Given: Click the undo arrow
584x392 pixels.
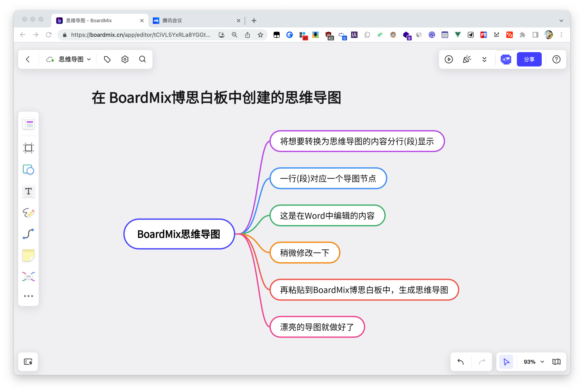Looking at the screenshot, I should coord(461,362).
